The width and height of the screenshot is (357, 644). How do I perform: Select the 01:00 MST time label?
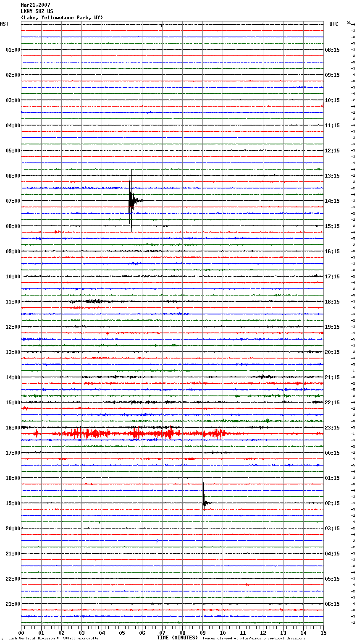click(13, 50)
